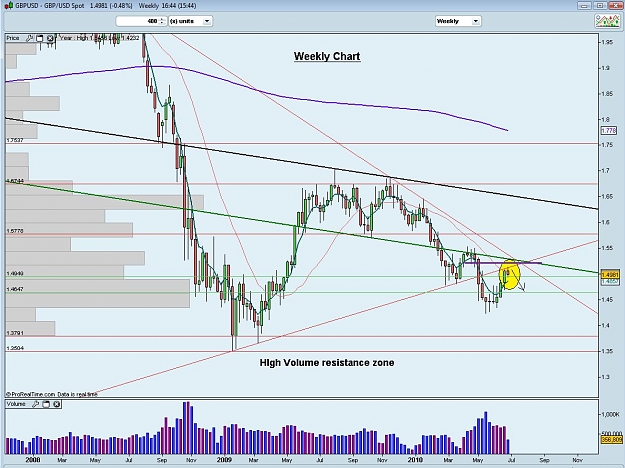Image resolution: width=625 pixels, height=468 pixels.
Task: Increase units with the stepper up arrow
Action: (162, 19)
